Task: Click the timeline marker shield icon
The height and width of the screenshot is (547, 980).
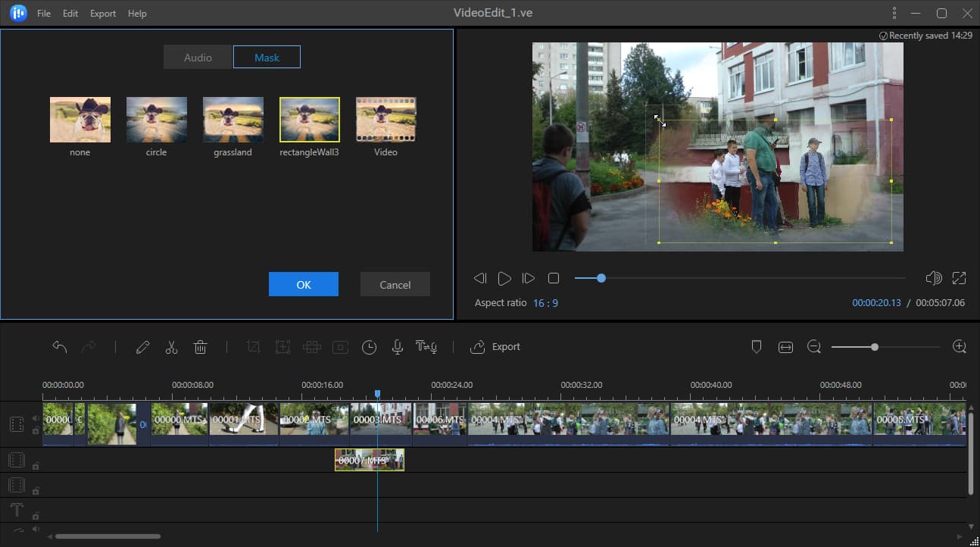Action: coord(756,347)
